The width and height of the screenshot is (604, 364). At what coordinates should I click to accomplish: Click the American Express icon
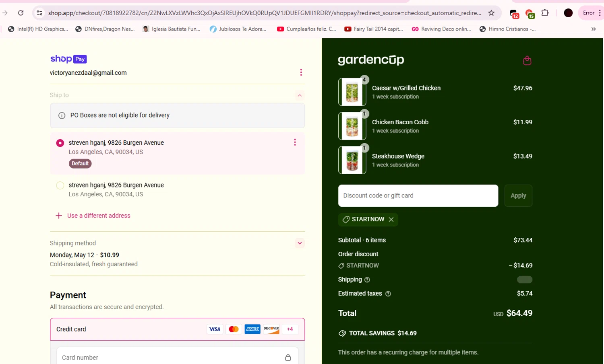point(252,329)
